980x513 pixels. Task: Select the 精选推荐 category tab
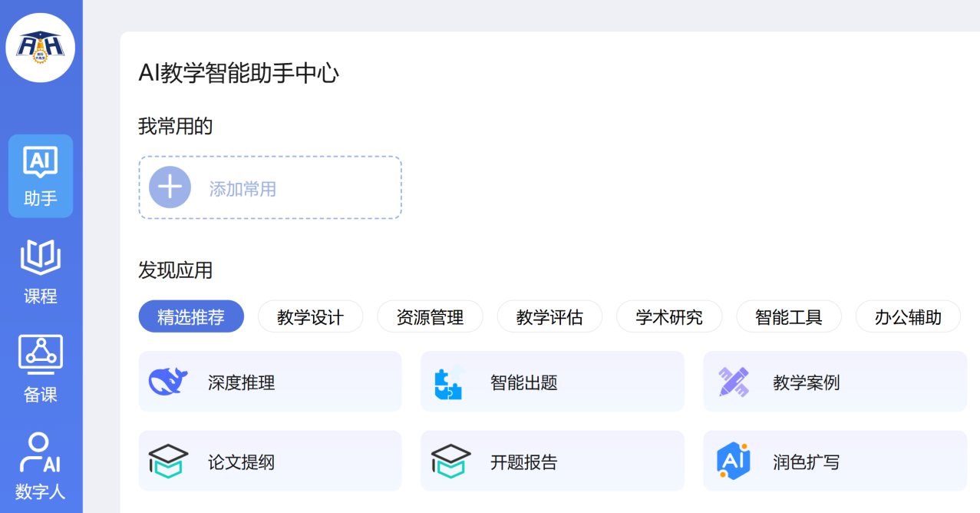[191, 317]
